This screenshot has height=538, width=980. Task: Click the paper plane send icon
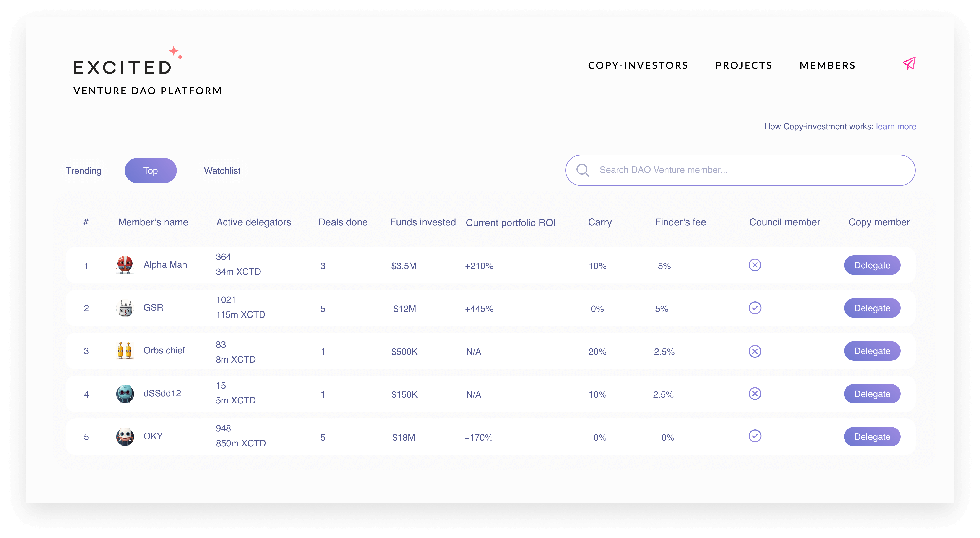909,63
